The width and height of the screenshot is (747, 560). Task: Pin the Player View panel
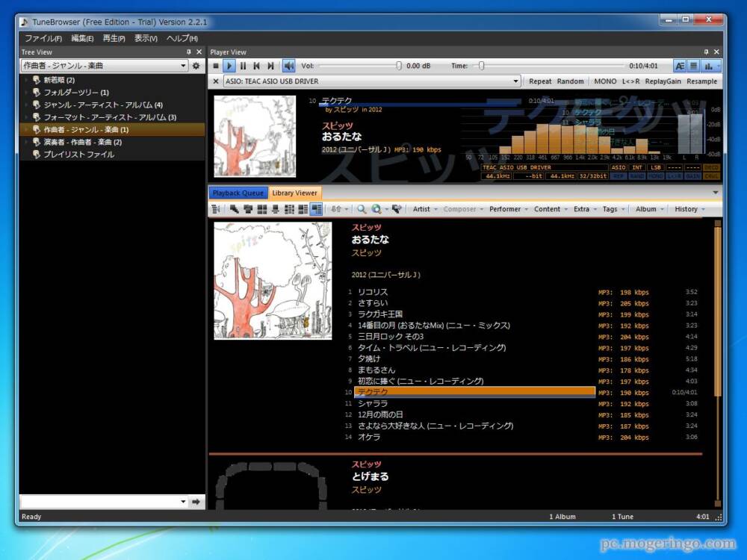click(x=706, y=52)
